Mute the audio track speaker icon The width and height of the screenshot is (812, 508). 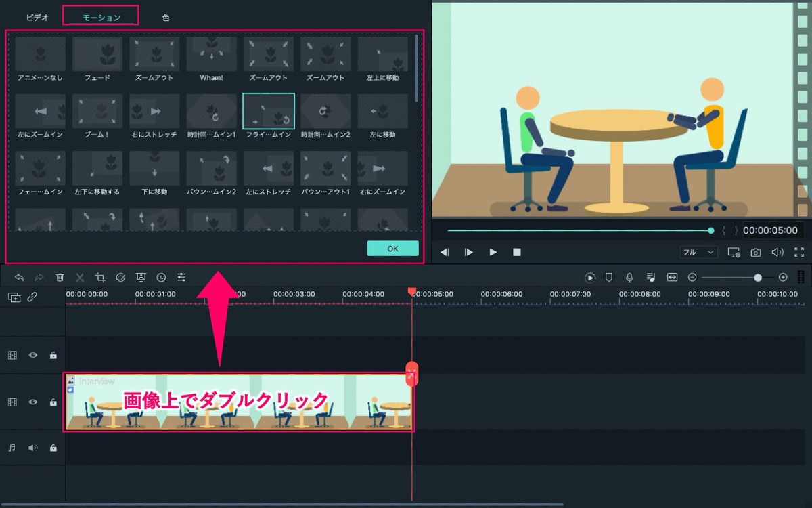pyautogui.click(x=32, y=448)
